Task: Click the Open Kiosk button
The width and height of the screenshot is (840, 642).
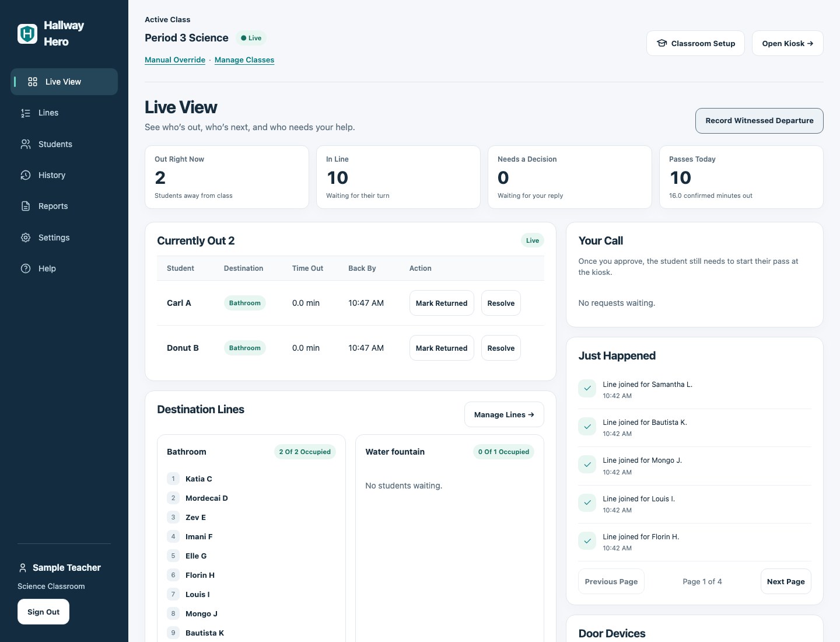Action: pos(787,43)
